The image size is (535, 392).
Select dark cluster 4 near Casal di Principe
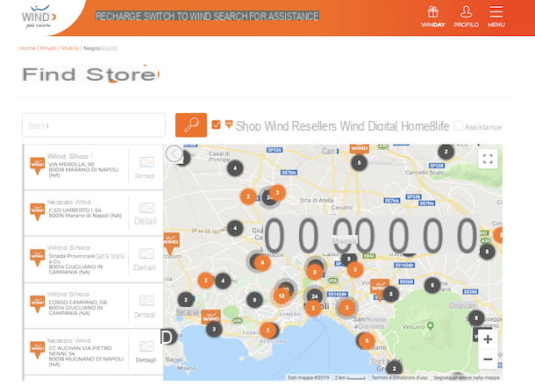(x=235, y=167)
